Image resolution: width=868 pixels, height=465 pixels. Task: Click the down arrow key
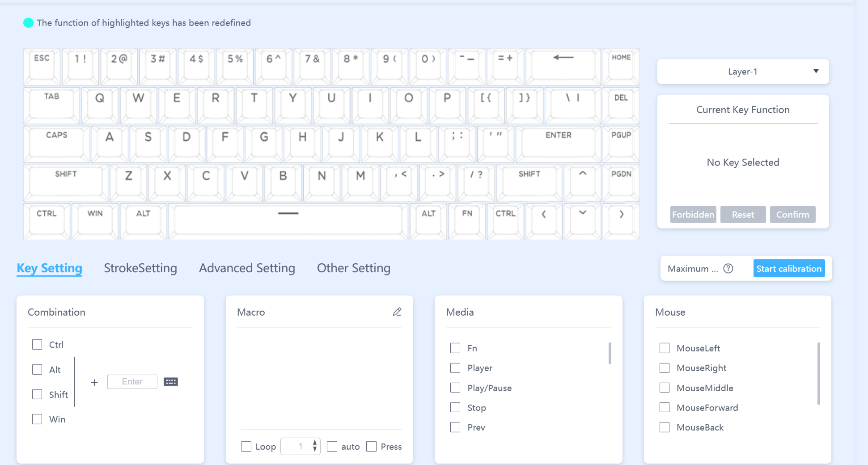pos(583,222)
